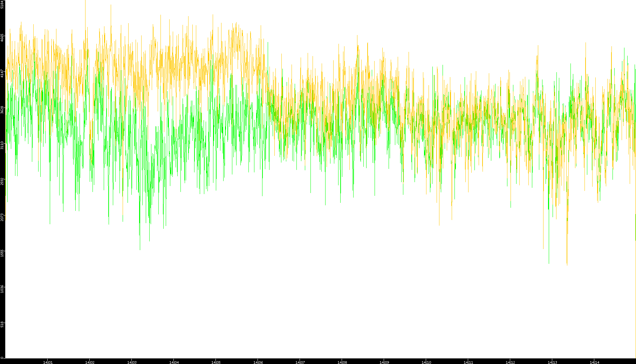
Task: Click the 14:05 time marker
Action: (216, 362)
